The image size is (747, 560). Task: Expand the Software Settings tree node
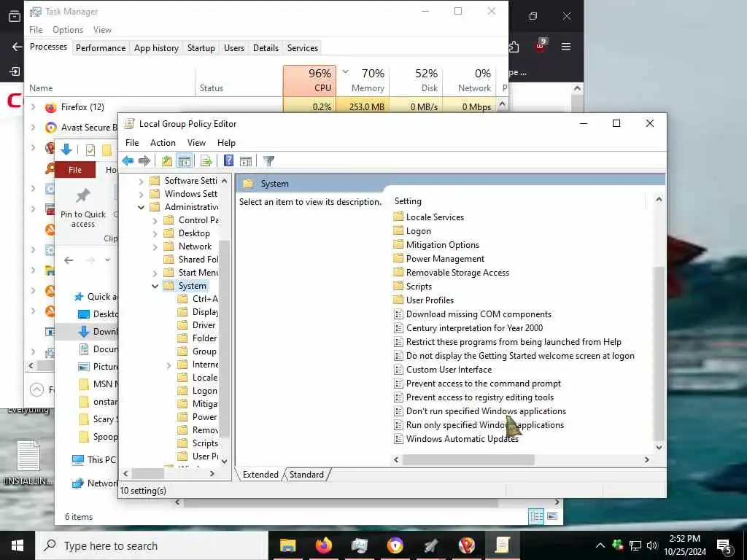141,181
